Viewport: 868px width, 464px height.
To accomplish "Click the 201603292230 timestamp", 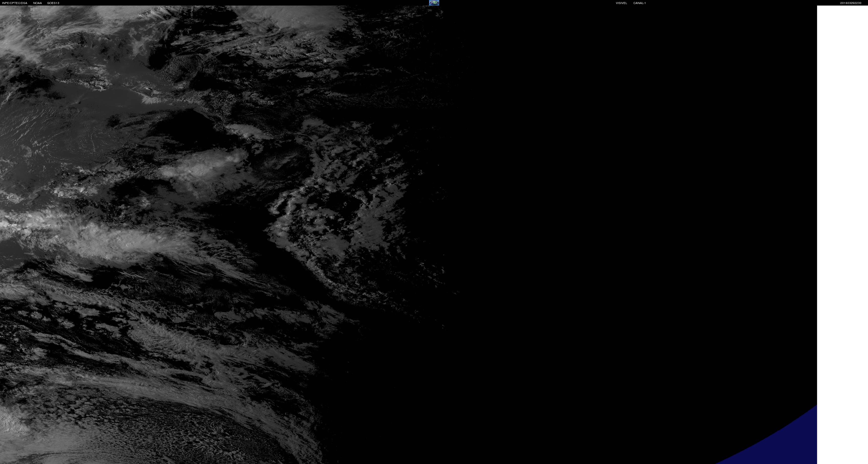I will pyautogui.click(x=850, y=3).
